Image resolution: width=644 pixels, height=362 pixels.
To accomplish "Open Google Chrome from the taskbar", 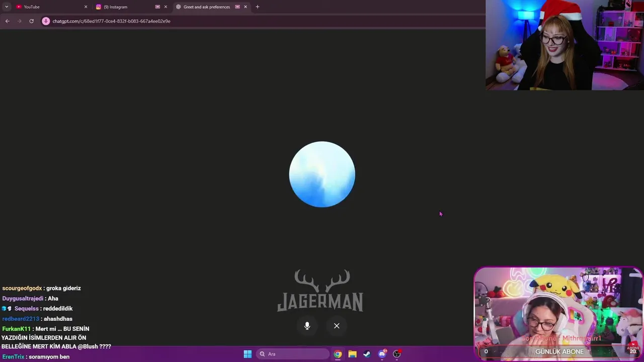I will pyautogui.click(x=338, y=354).
